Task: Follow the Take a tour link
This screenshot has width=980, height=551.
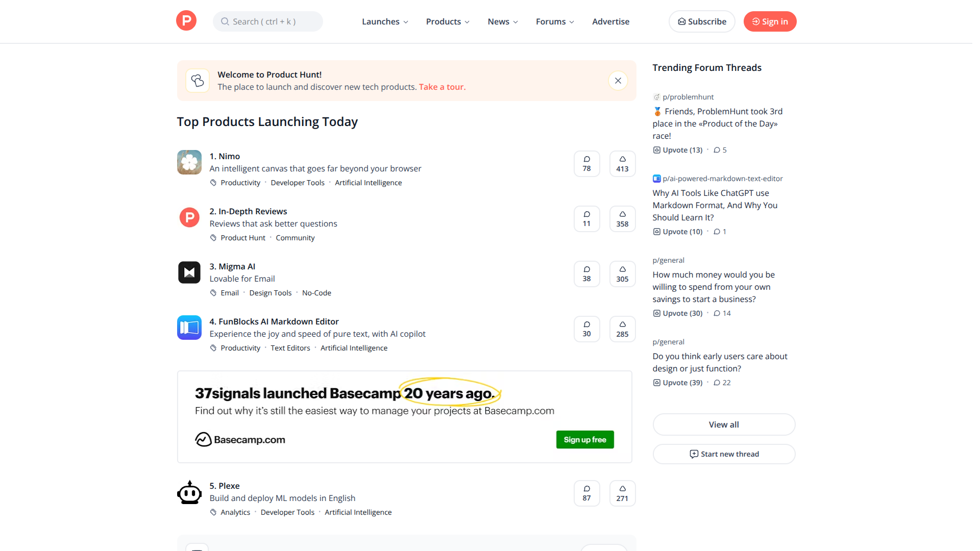Action: point(442,87)
